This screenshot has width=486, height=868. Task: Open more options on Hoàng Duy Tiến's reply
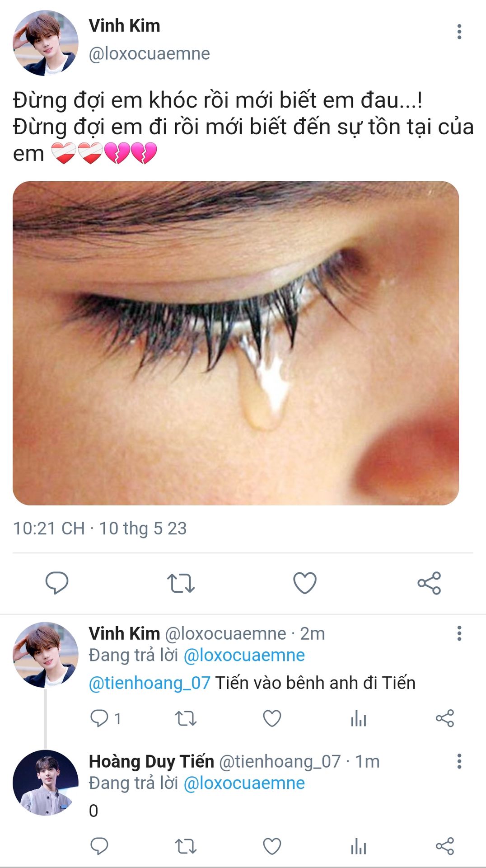(x=459, y=761)
